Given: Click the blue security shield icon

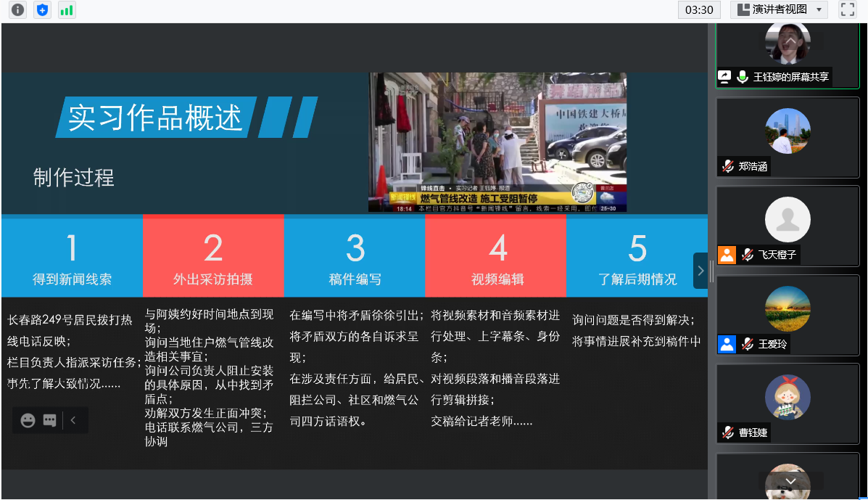Looking at the screenshot, I should pyautogui.click(x=42, y=10).
